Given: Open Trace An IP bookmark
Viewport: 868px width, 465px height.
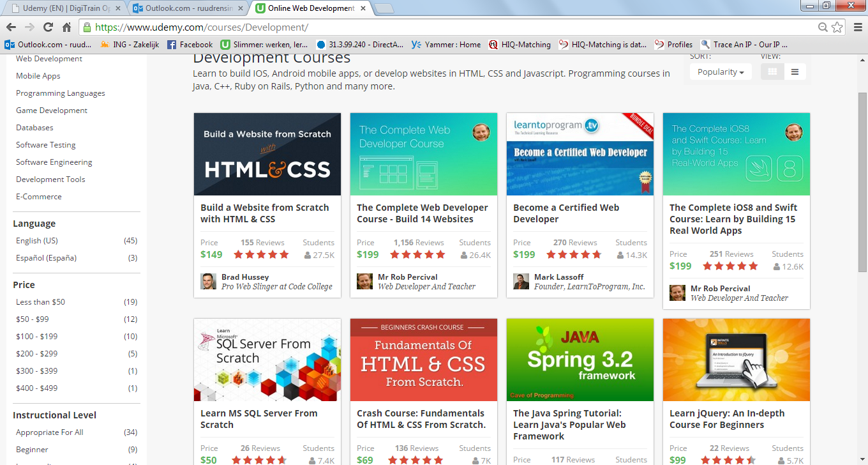Looking at the screenshot, I should [744, 45].
